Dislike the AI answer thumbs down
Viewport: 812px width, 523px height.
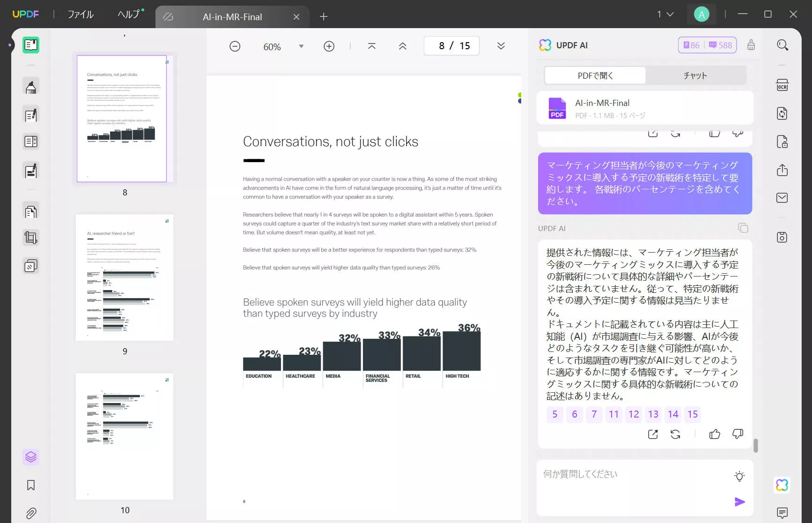click(x=738, y=434)
